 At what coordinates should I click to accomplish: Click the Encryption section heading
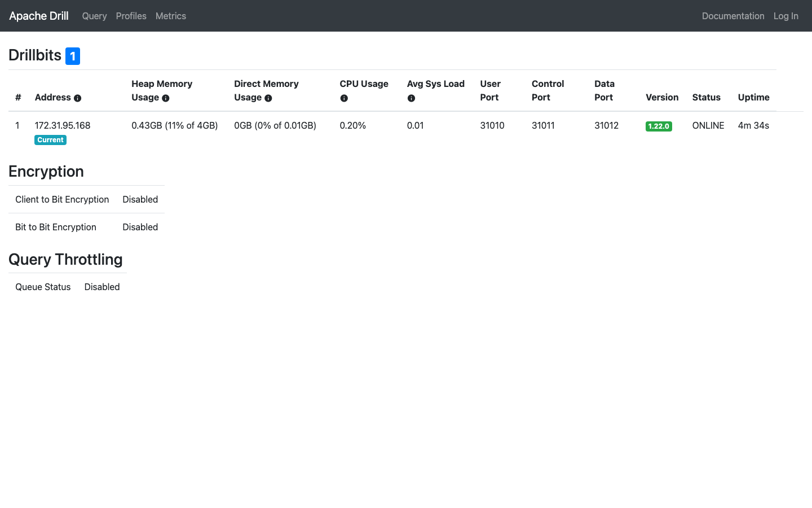[46, 172]
